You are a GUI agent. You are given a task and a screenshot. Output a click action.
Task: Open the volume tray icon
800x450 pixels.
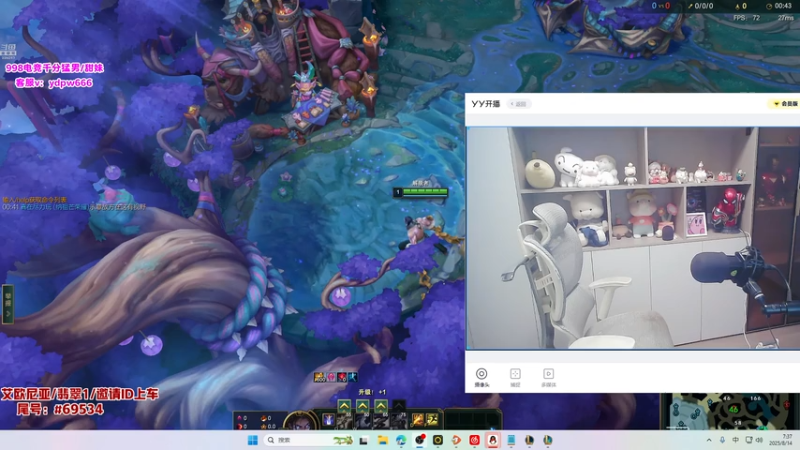click(759, 440)
